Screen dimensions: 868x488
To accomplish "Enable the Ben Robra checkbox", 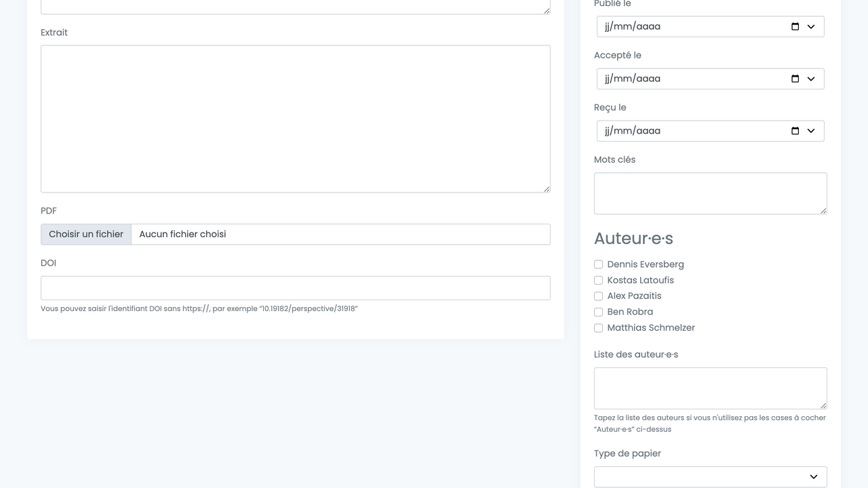I will [598, 312].
